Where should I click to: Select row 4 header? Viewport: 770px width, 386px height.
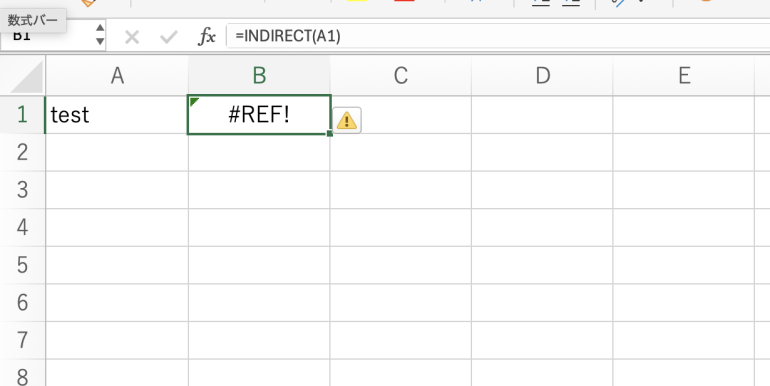click(x=23, y=227)
